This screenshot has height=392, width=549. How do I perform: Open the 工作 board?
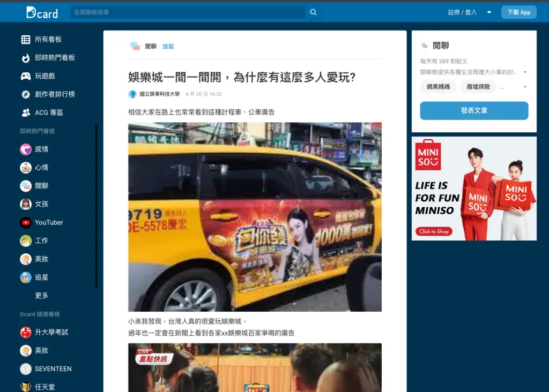click(41, 240)
